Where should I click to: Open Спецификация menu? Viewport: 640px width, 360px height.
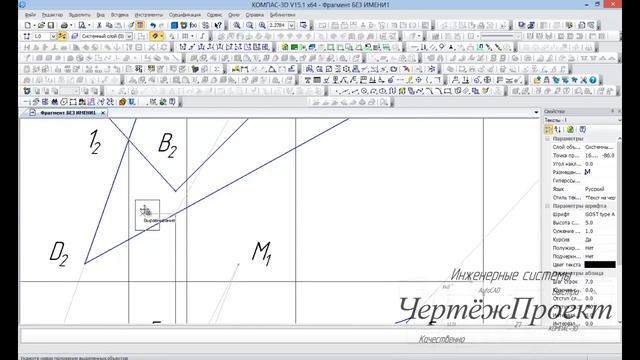185,15
